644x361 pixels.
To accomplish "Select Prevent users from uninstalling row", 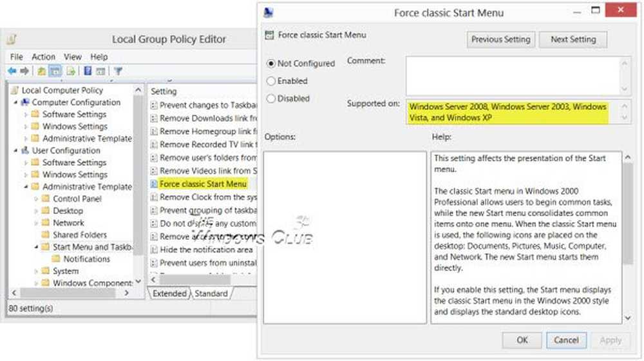I will pyautogui.click(x=204, y=263).
